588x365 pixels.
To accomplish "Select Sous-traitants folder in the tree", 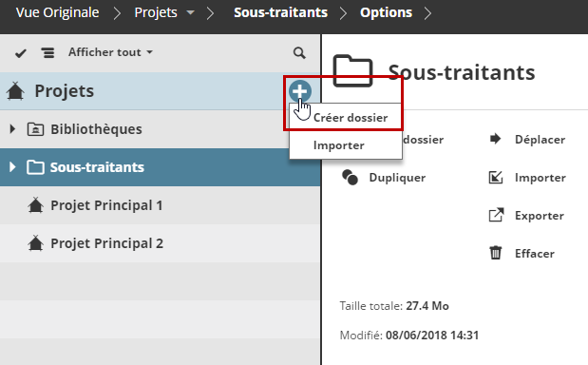I will tap(161, 167).
